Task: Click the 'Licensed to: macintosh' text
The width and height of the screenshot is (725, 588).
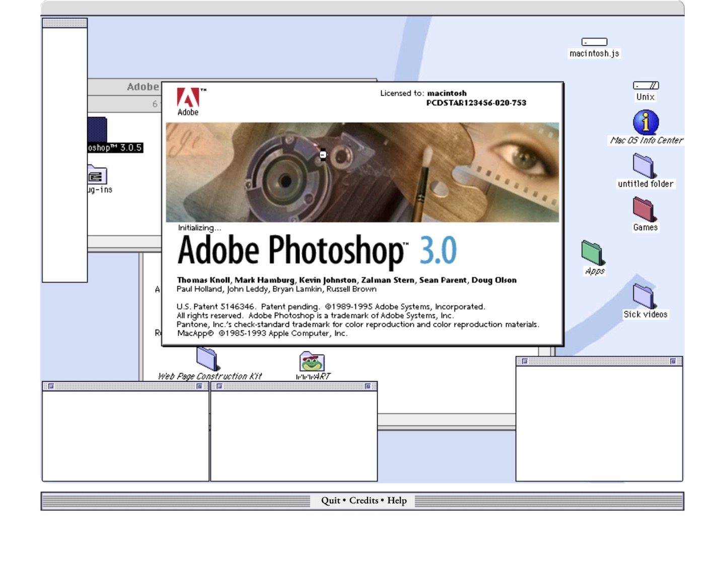Action: (423, 93)
